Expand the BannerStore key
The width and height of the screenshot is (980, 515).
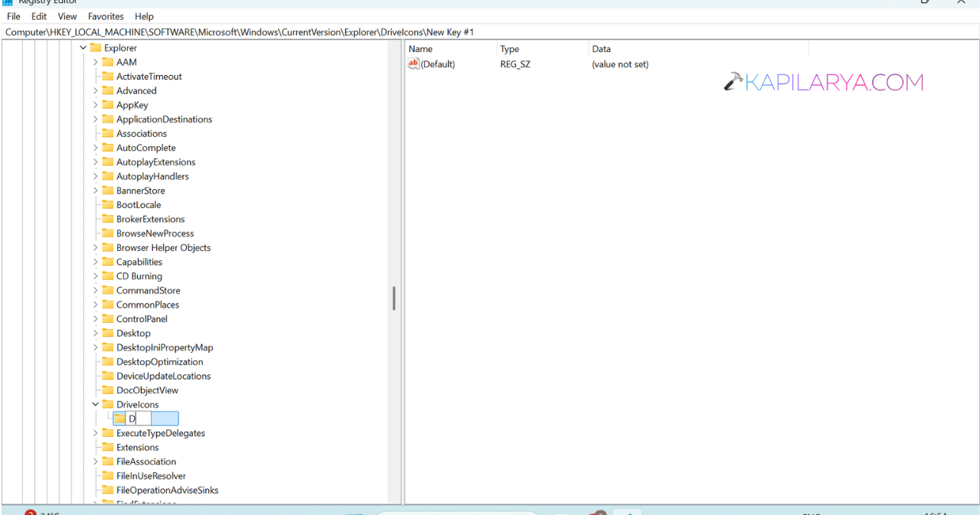tap(96, 191)
